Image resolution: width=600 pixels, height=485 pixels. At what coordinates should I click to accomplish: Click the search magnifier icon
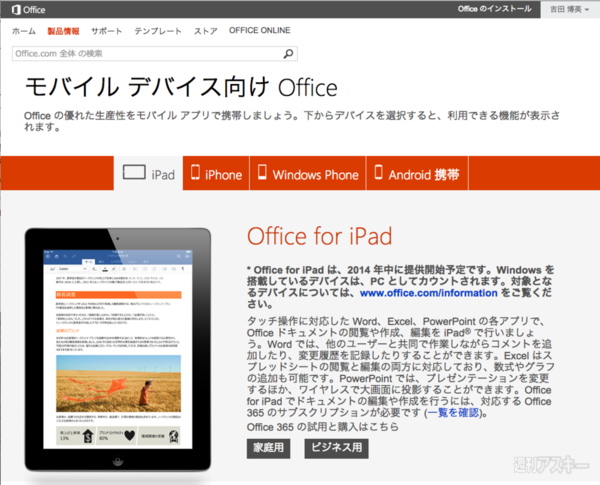289,54
